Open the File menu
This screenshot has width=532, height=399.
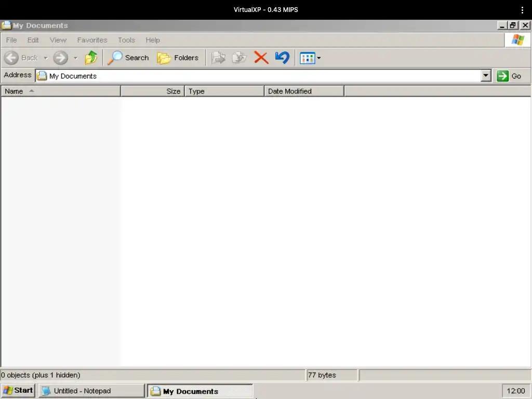tap(11, 40)
